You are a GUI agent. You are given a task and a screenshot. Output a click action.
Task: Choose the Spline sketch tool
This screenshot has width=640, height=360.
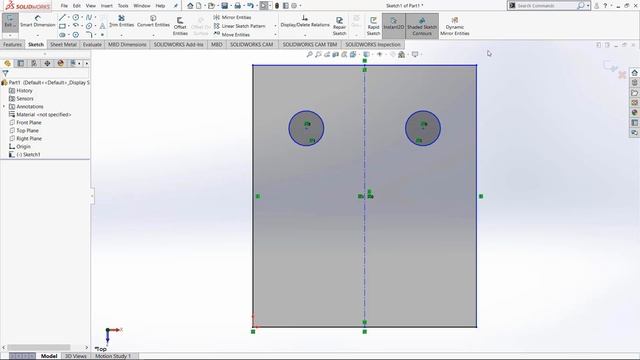[x=89, y=18]
